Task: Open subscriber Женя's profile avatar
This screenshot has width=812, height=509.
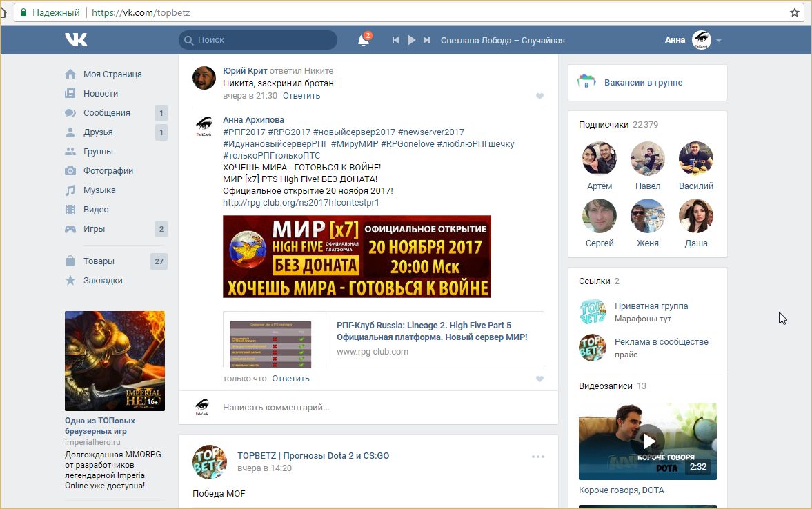Action: (x=647, y=216)
